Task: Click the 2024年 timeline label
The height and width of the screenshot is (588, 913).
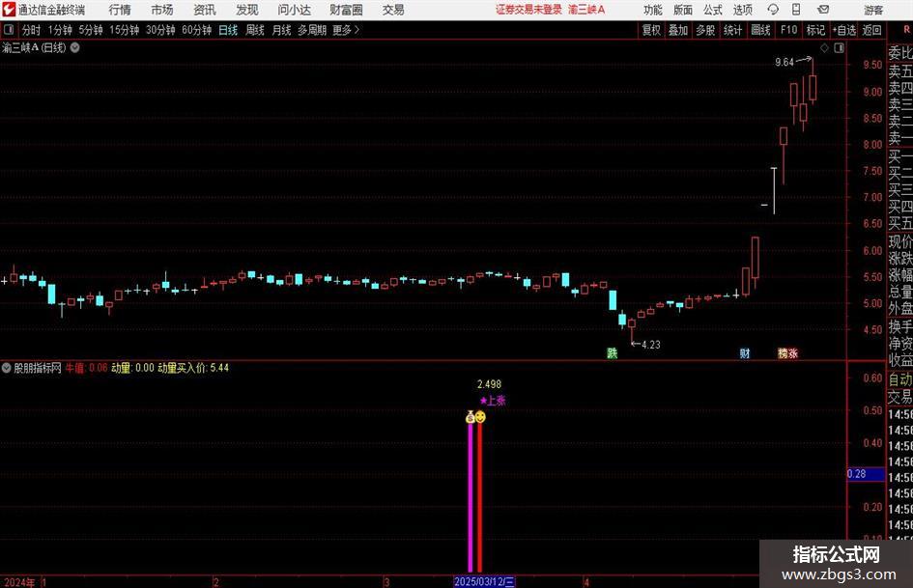Action: click(x=19, y=582)
